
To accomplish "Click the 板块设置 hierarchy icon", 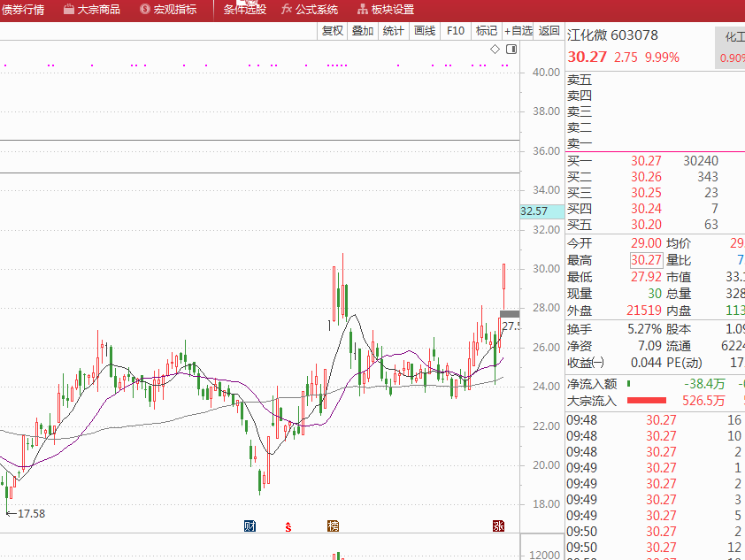I will pos(363,9).
